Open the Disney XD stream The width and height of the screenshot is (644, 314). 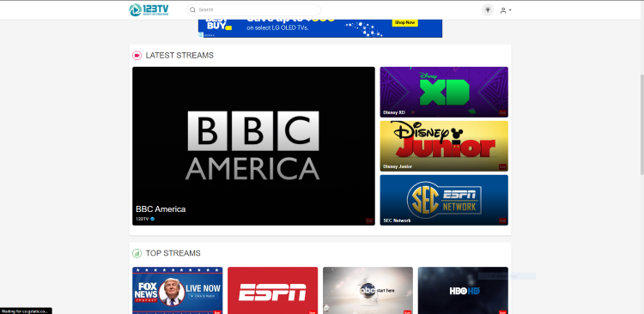click(444, 92)
